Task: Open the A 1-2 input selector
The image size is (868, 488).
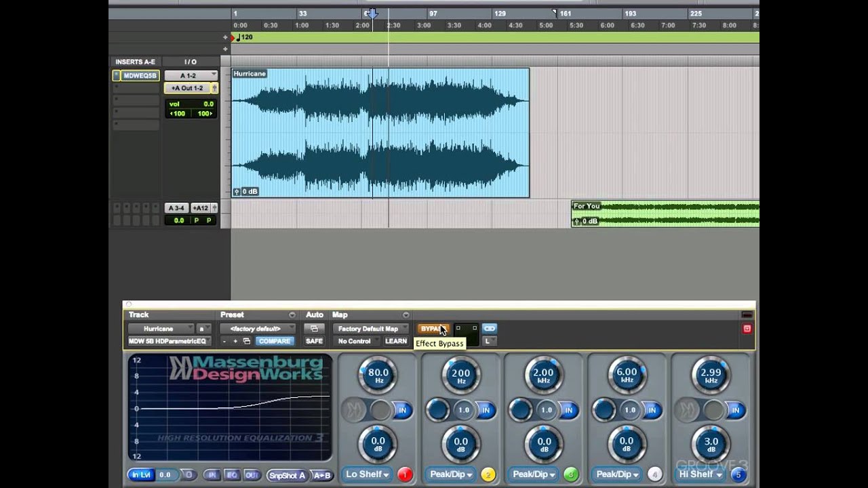Action: pyautogui.click(x=190, y=75)
